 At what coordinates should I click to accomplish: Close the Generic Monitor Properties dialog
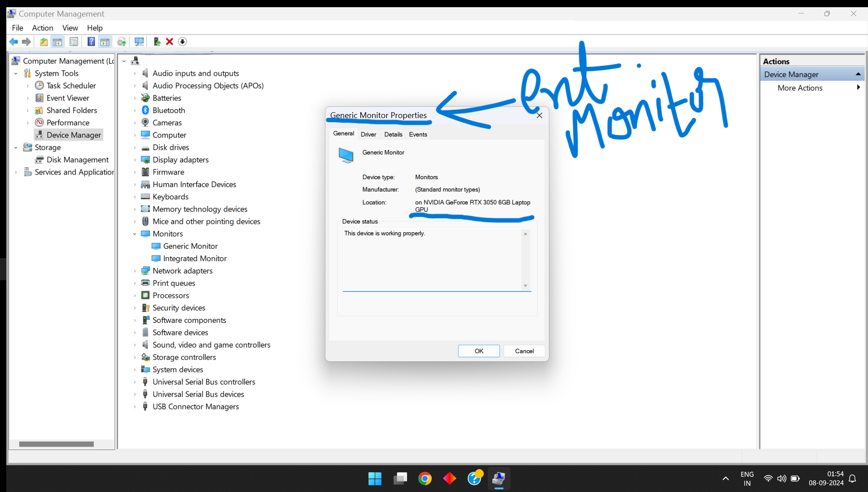(x=539, y=115)
